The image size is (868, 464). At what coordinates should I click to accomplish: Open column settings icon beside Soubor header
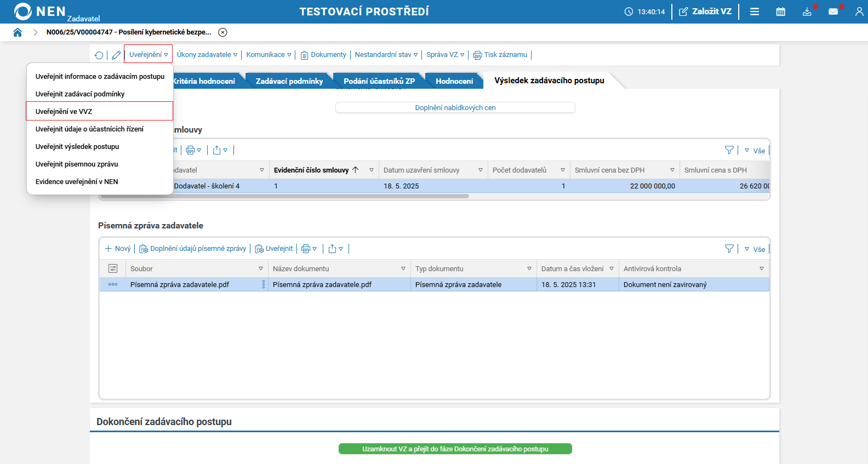[x=113, y=268]
